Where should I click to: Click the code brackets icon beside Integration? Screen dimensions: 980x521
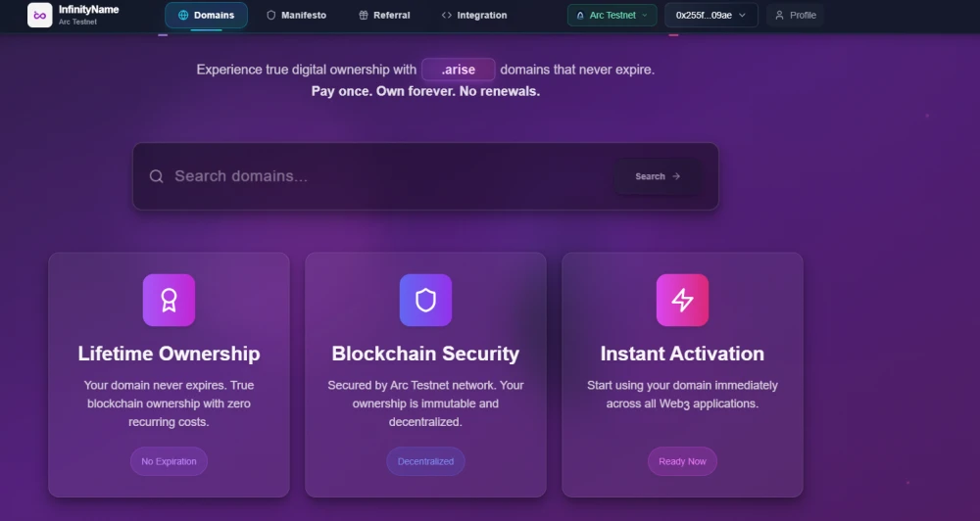[447, 16]
